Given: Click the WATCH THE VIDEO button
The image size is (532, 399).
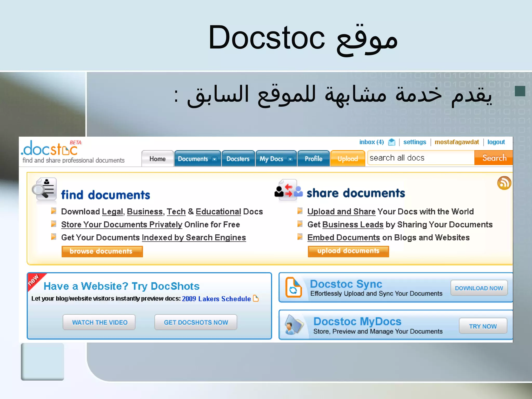Looking at the screenshot, I should coord(99,322).
